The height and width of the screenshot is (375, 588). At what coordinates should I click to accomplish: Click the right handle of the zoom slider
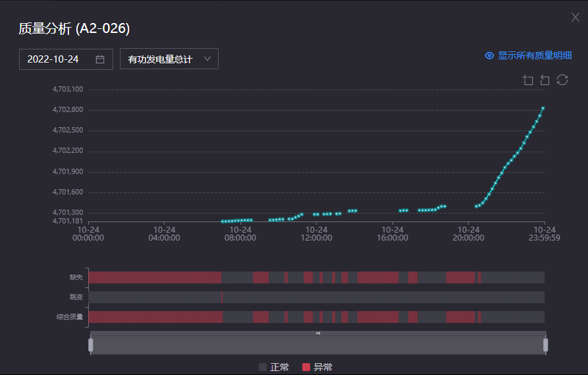coord(545,345)
